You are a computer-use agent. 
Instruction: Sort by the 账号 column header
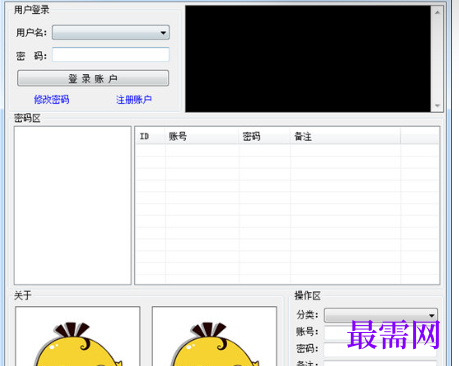[202, 136]
